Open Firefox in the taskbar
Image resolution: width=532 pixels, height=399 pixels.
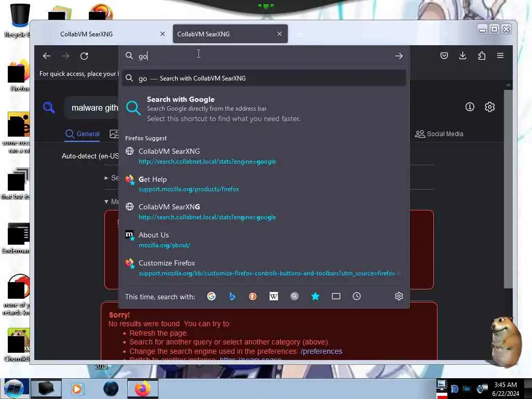tap(142, 389)
